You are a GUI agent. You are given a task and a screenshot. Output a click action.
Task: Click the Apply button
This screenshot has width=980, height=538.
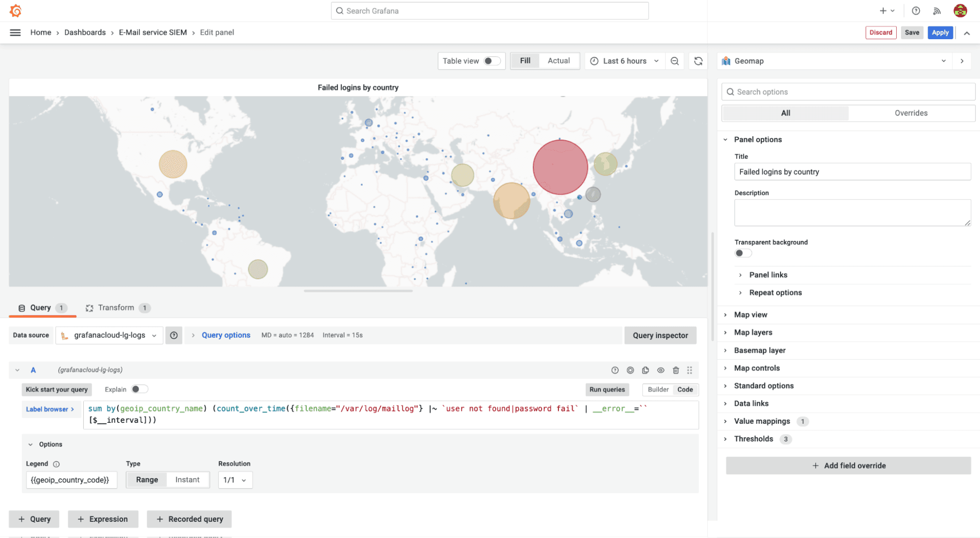[940, 32]
